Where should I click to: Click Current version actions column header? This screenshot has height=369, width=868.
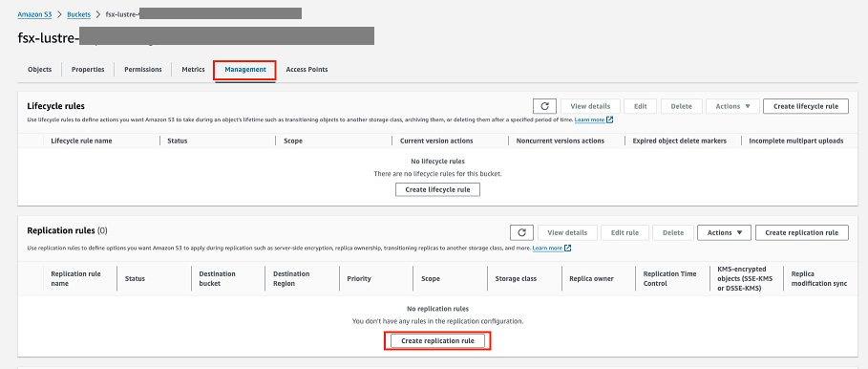pos(436,141)
